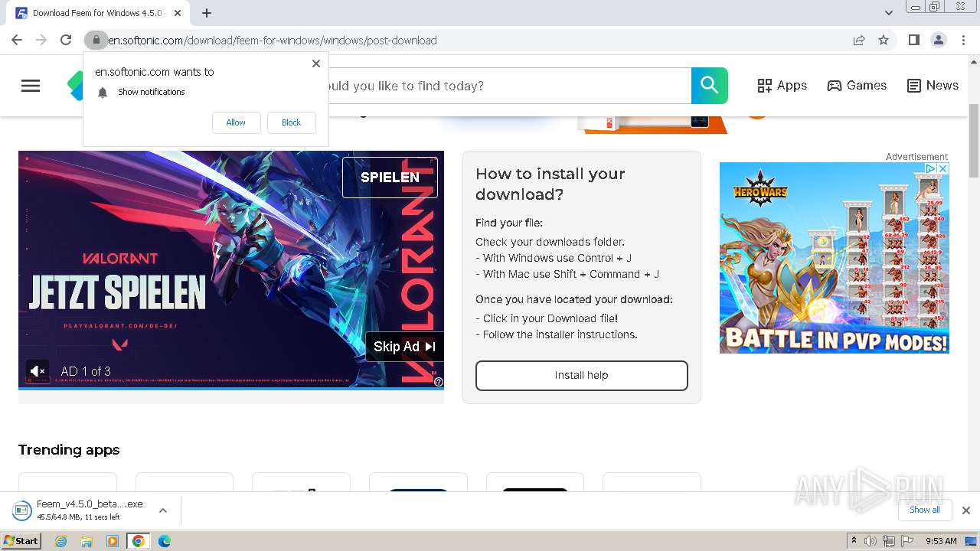
Task: Open the network tray icon
Action: 889,541
